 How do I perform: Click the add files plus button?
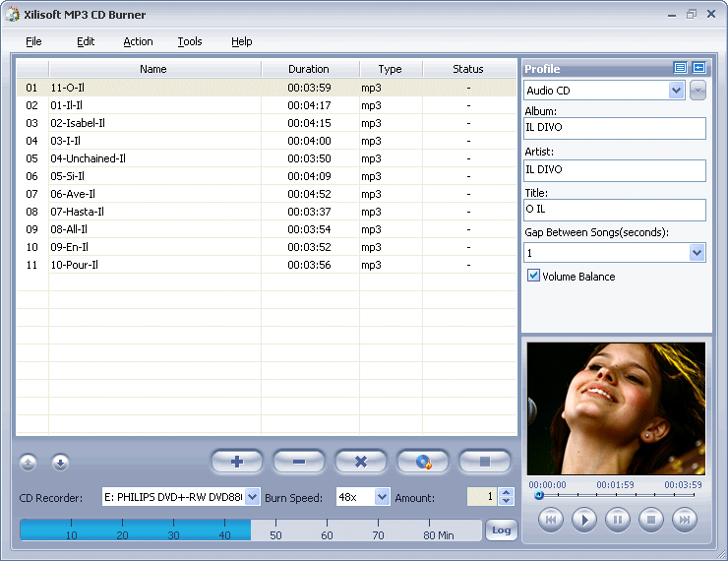(236, 462)
